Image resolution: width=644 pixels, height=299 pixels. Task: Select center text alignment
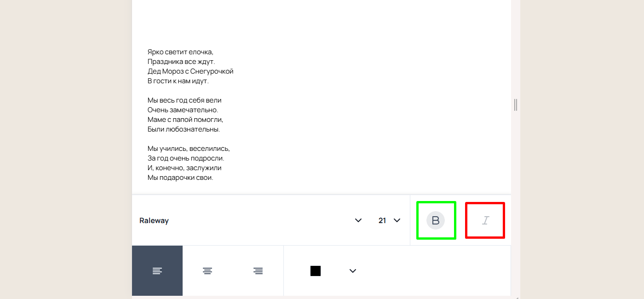point(207,271)
